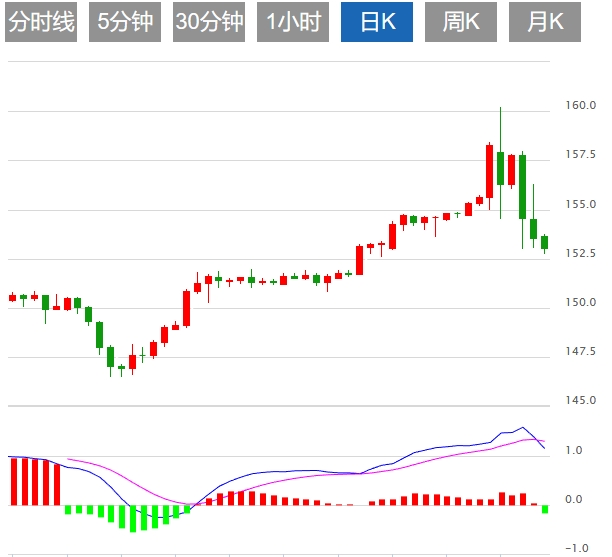Click the -1.0 MACD axis label

[x=575, y=548]
